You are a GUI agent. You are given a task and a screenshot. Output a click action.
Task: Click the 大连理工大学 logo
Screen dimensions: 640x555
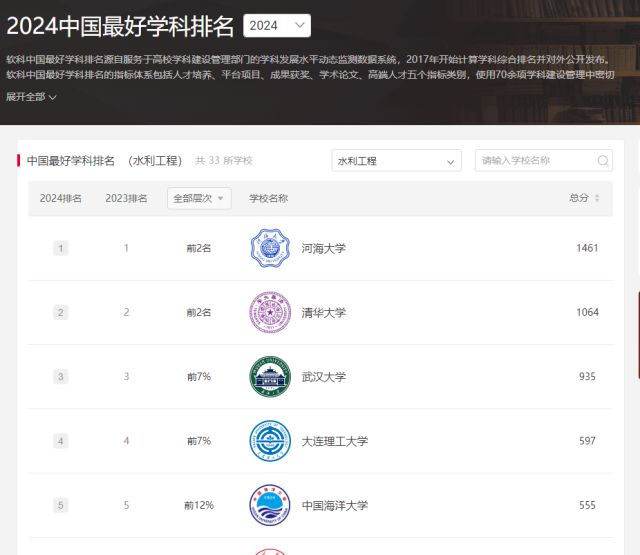point(270,441)
